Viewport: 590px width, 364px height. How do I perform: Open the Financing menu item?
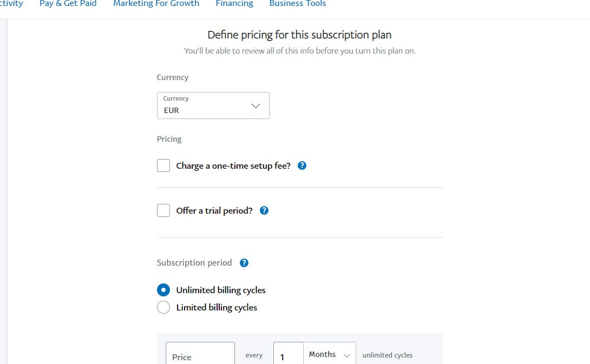[234, 4]
